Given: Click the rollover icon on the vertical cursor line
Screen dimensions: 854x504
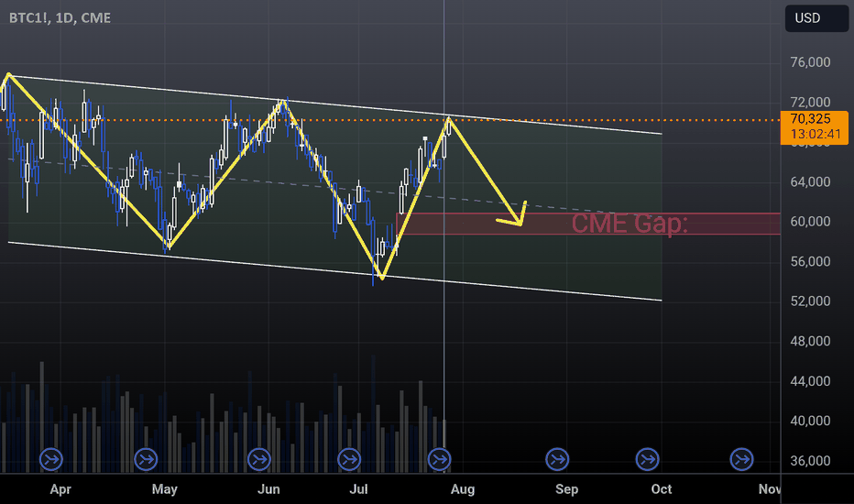Looking at the screenshot, I should pos(440,460).
